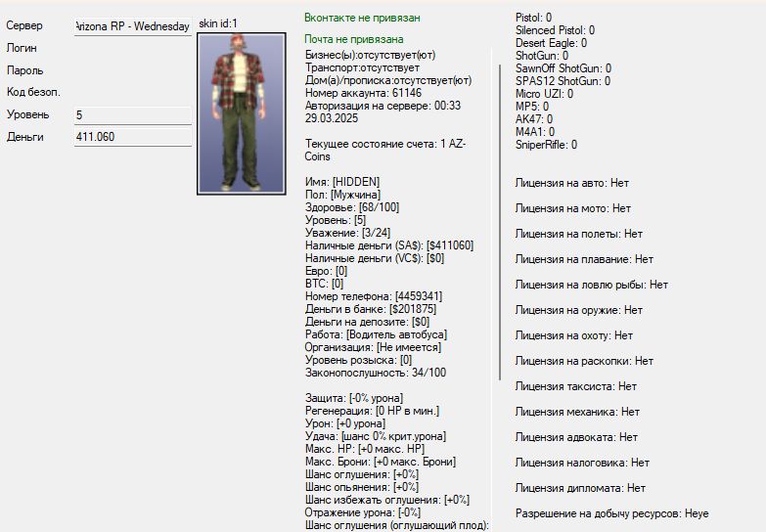Click the 'Текущее состояние счета: 1 AZ-' line

tap(385, 144)
